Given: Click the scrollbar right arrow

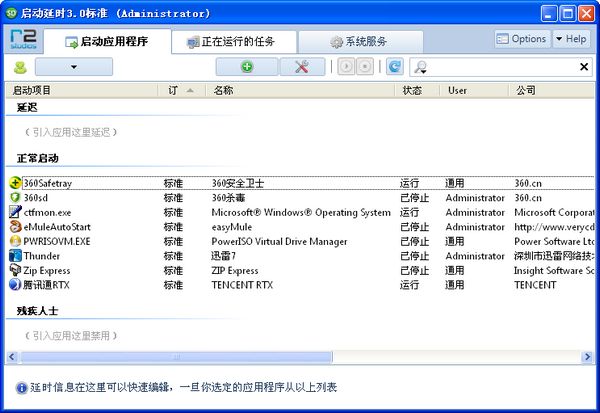Looking at the screenshot, I should [587, 357].
